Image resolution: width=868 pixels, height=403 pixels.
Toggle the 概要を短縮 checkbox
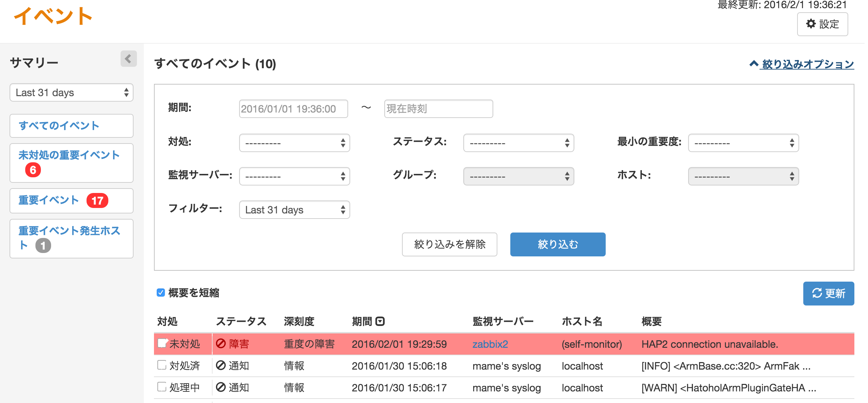point(161,293)
